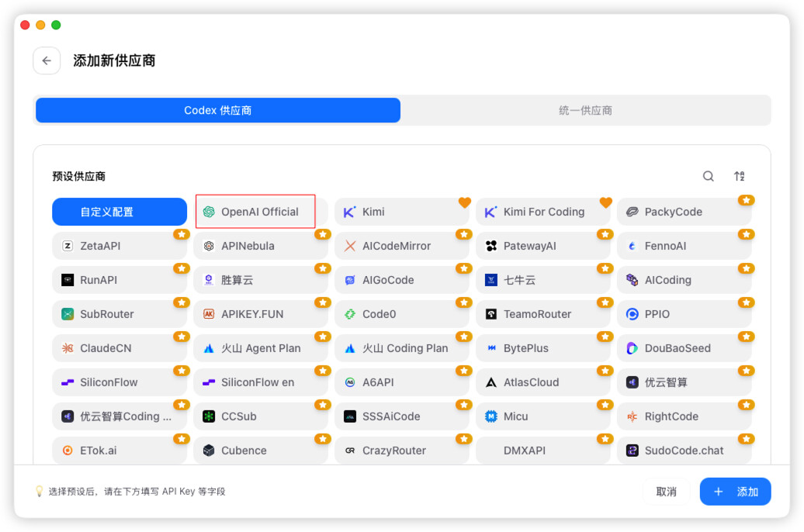Pick the ETok.ai provider
This screenshot has height=532, width=804.
[x=120, y=451]
